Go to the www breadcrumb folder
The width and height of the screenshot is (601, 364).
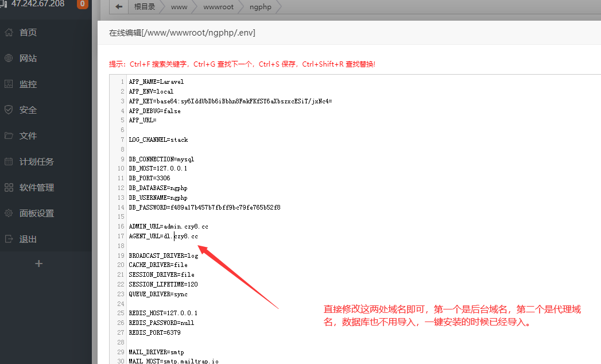179,7
